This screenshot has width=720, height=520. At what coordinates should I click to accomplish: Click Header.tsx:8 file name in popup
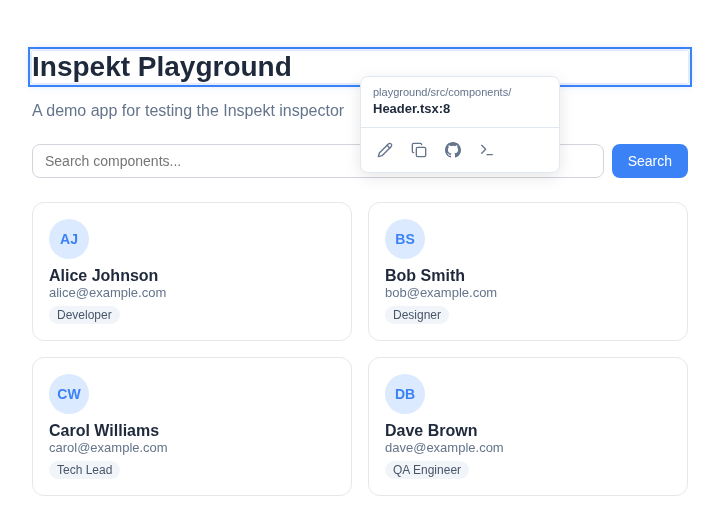coord(411,109)
